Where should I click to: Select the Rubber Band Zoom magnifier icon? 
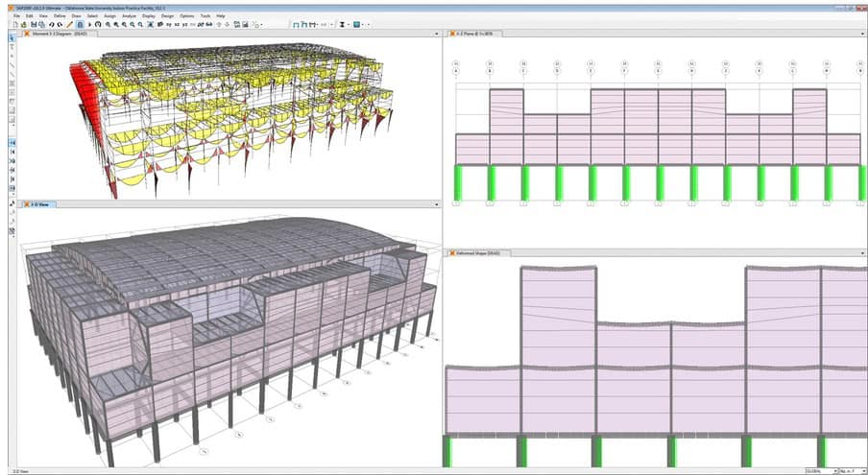click(x=107, y=24)
